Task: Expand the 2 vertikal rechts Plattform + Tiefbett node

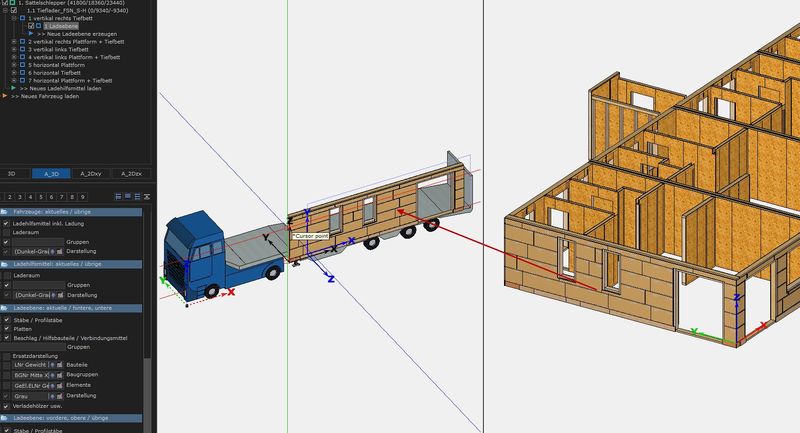Action: (x=15, y=42)
